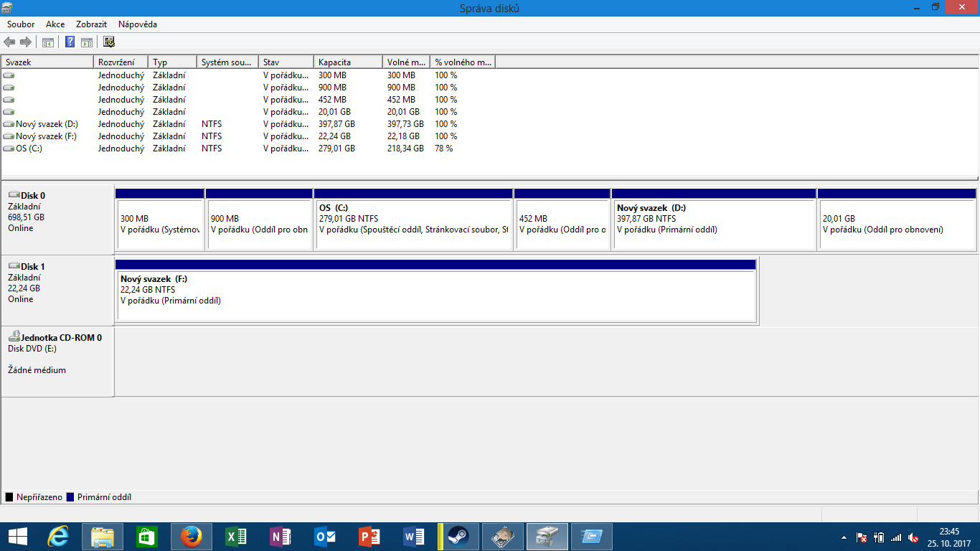980x551 pixels.
Task: Select the Nový svazek (D:) partition on Disk 0
Action: point(714,224)
